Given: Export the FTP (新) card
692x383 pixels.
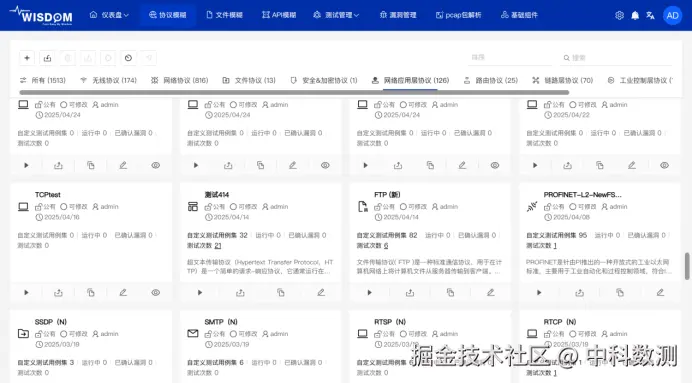Looking at the screenshot, I should click(x=410, y=293).
